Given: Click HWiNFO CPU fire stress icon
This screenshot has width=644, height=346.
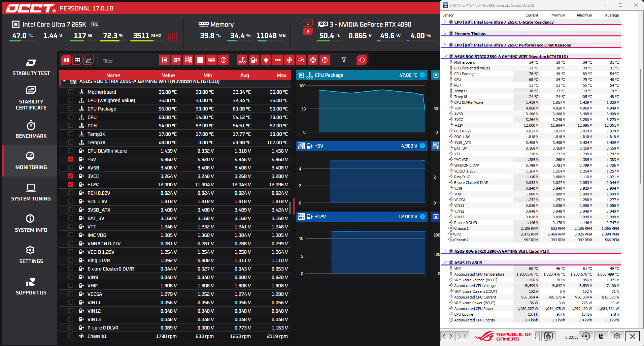Looking at the screenshot, I should tap(548, 336).
